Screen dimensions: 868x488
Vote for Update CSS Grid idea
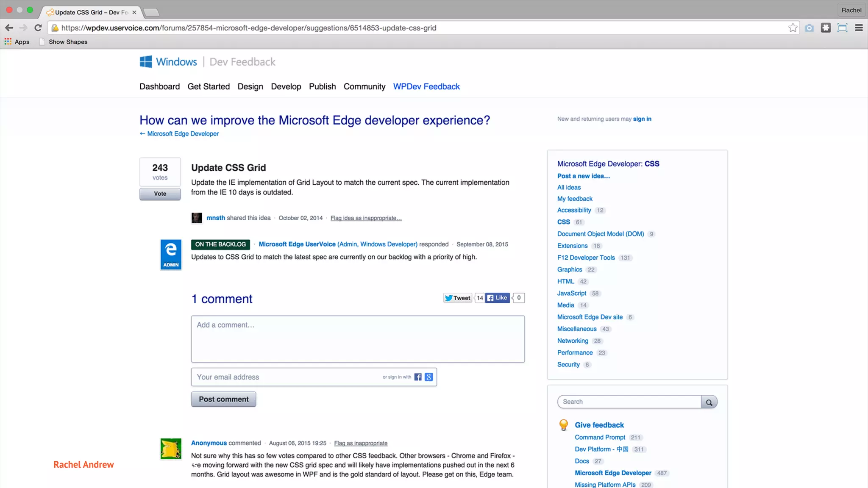[160, 194]
